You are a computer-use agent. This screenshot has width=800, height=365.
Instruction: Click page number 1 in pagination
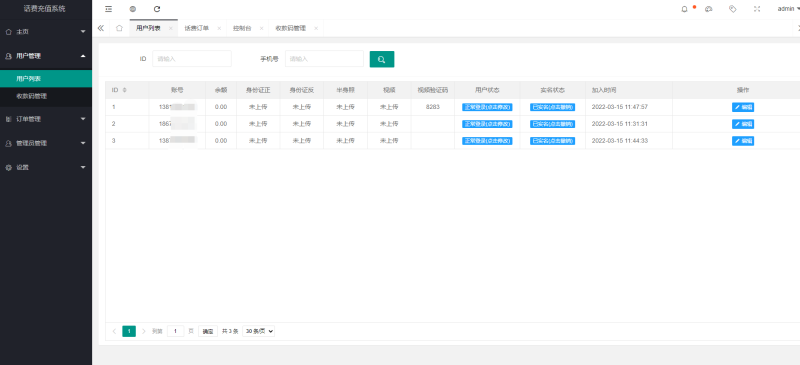(129, 331)
